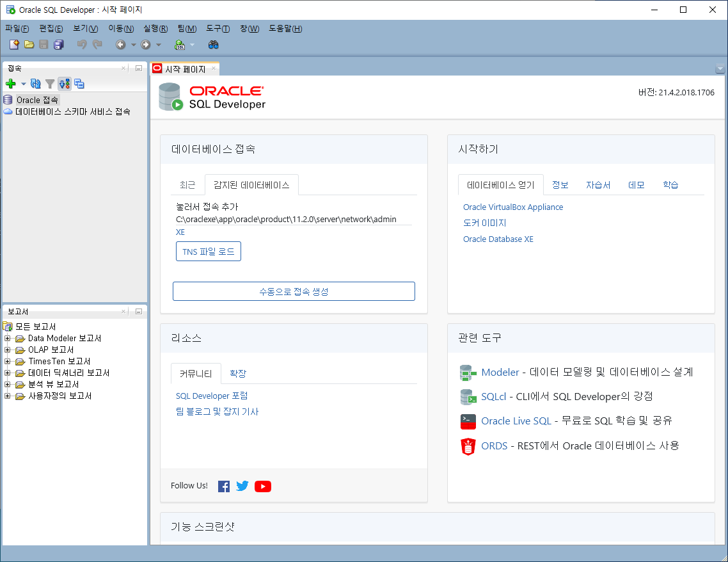
Task: Click the 수동으로 접속 생성 button
Action: click(x=294, y=291)
